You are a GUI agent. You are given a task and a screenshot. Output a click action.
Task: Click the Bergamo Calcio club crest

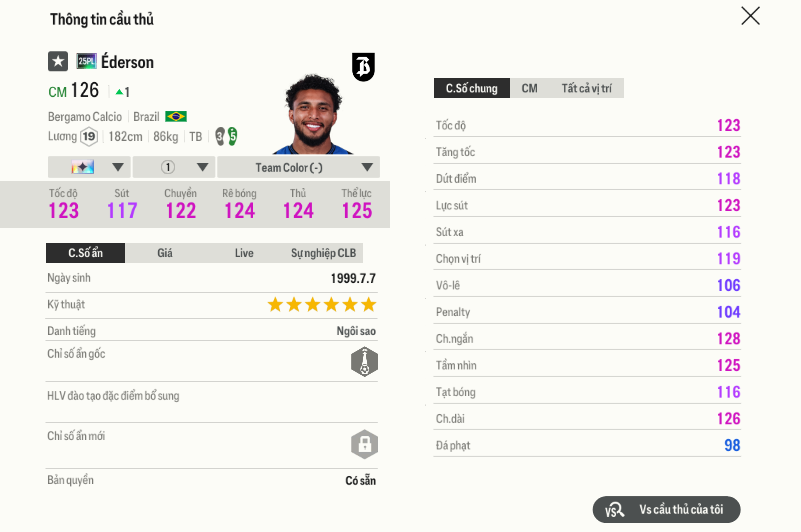pyautogui.click(x=363, y=67)
